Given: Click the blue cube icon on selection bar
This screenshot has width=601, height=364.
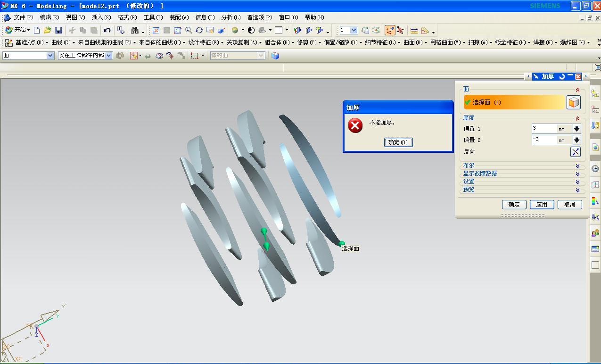Looking at the screenshot, I should tap(275, 56).
